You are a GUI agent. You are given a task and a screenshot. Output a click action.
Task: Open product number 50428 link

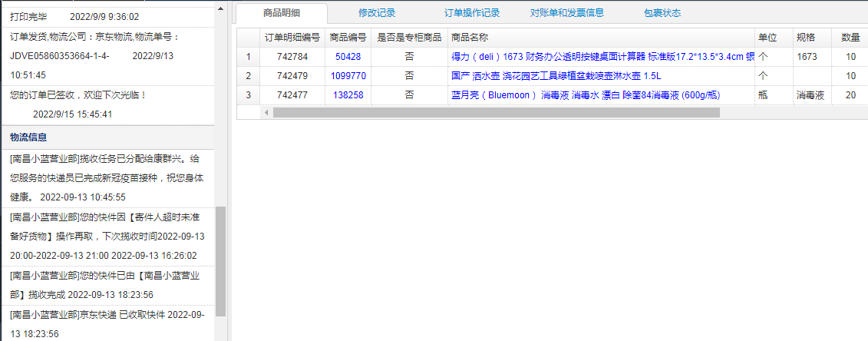point(348,57)
